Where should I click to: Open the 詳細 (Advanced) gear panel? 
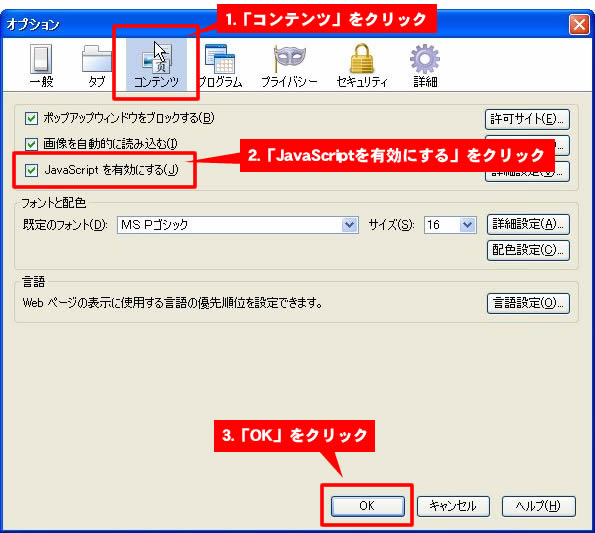(425, 65)
